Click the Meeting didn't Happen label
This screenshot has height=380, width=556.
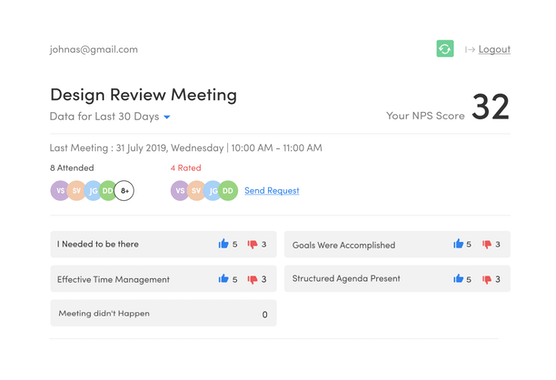point(104,313)
